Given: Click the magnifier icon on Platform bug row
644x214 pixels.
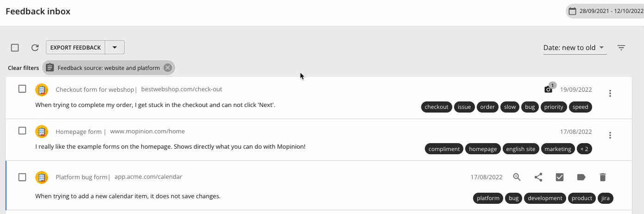Looking at the screenshot, I should pos(517,177).
